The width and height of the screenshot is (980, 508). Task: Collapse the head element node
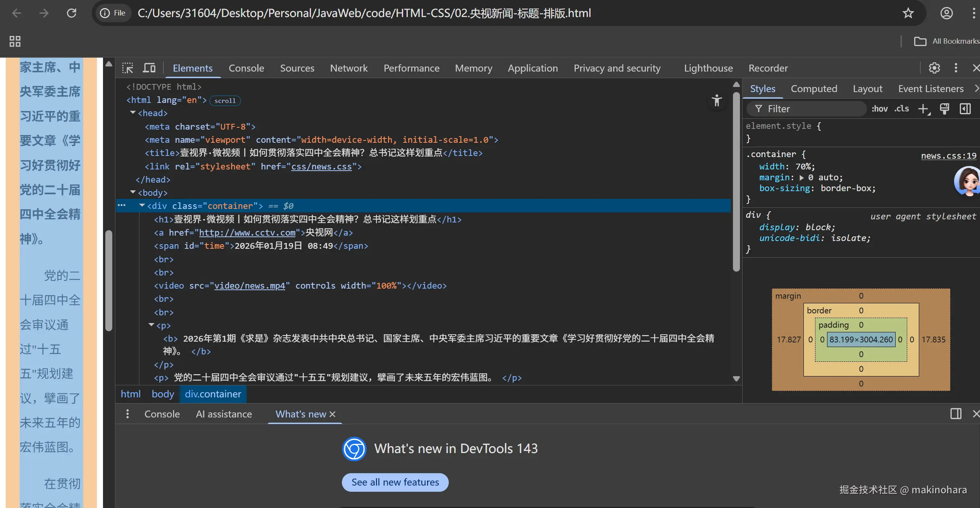click(133, 113)
